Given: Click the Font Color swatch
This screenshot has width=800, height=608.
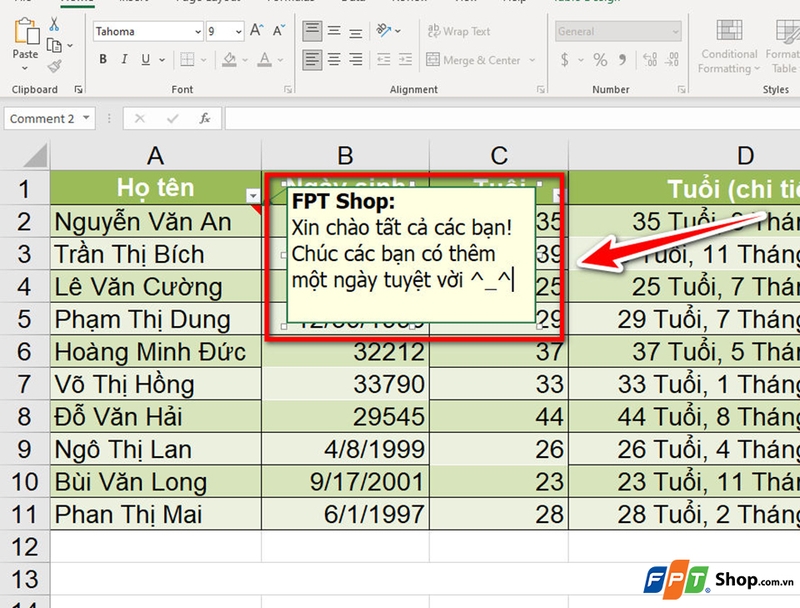Looking at the screenshot, I should (x=265, y=59).
